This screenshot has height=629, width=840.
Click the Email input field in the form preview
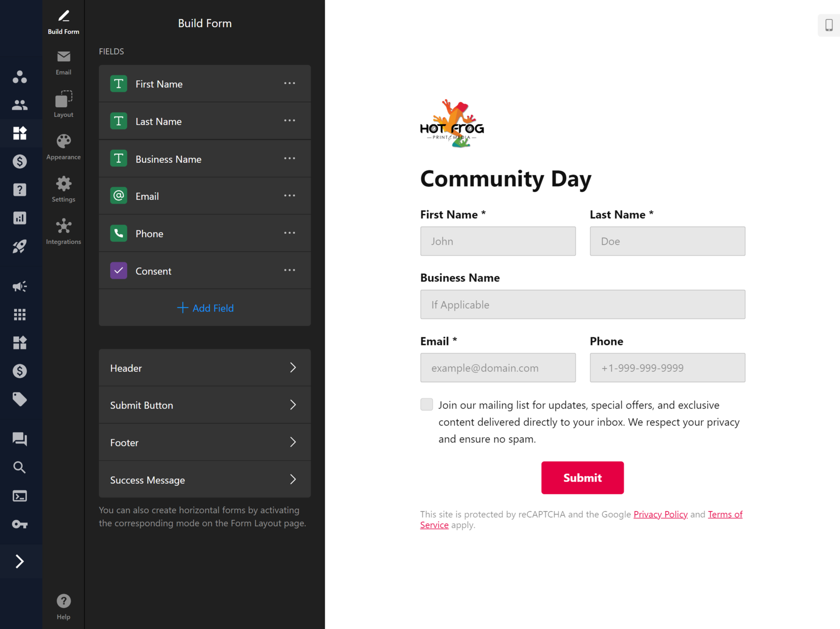pos(497,368)
